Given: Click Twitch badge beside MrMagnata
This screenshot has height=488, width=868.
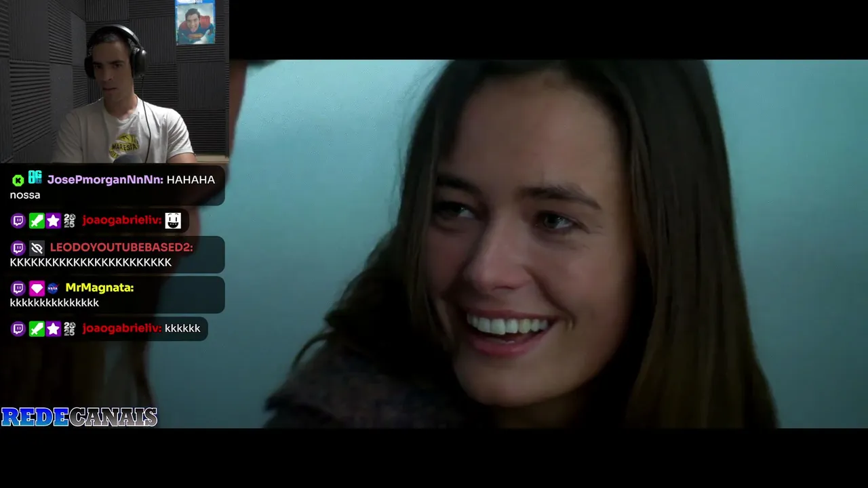Looking at the screenshot, I should tap(18, 289).
